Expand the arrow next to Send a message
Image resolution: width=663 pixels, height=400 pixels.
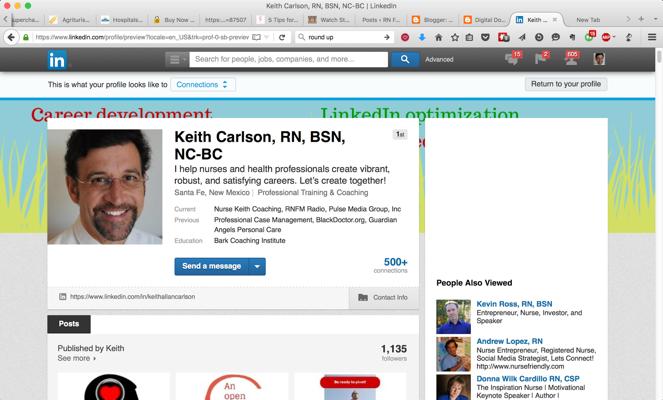click(258, 266)
